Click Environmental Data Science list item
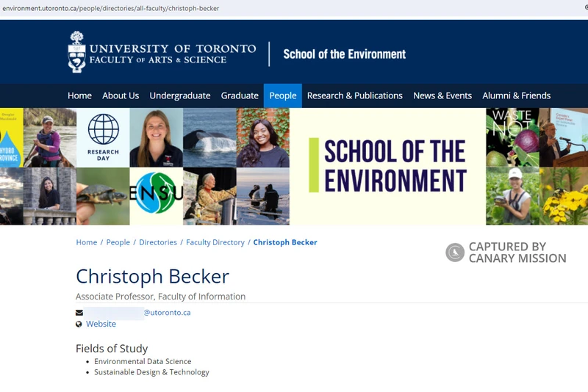Viewport: 588px width, 392px height. click(x=143, y=361)
